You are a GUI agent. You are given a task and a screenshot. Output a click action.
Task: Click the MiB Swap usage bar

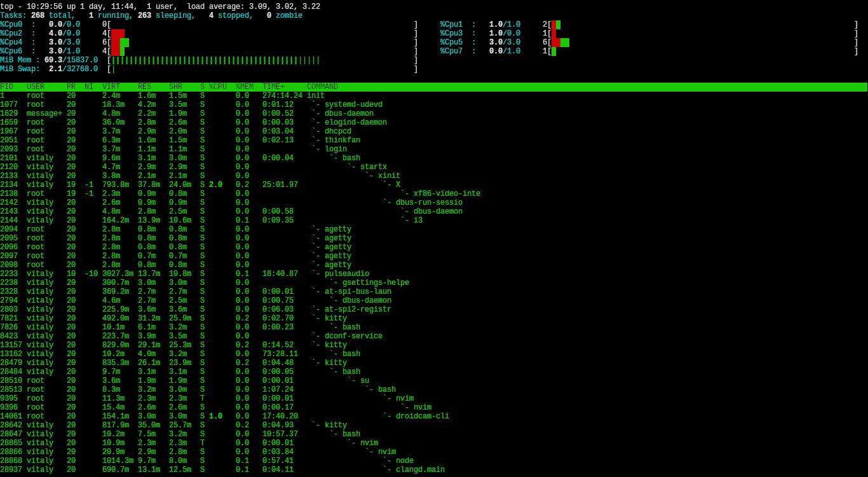[114, 69]
